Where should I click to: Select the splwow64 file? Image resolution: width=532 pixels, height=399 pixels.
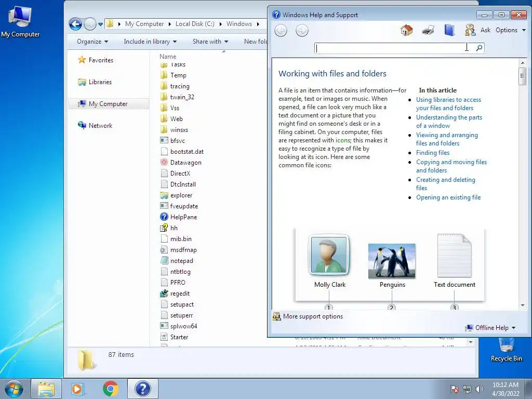pyautogui.click(x=183, y=326)
